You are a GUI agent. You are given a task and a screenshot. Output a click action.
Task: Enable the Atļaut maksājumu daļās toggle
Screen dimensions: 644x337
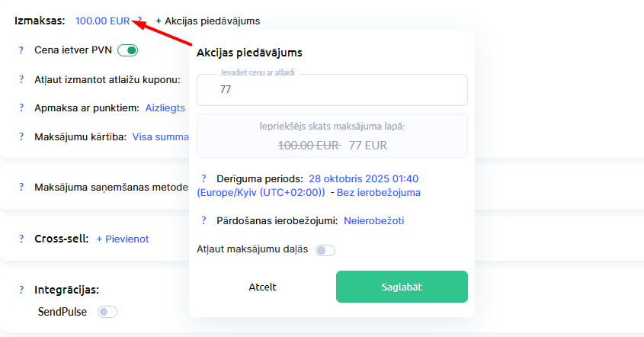click(x=325, y=250)
